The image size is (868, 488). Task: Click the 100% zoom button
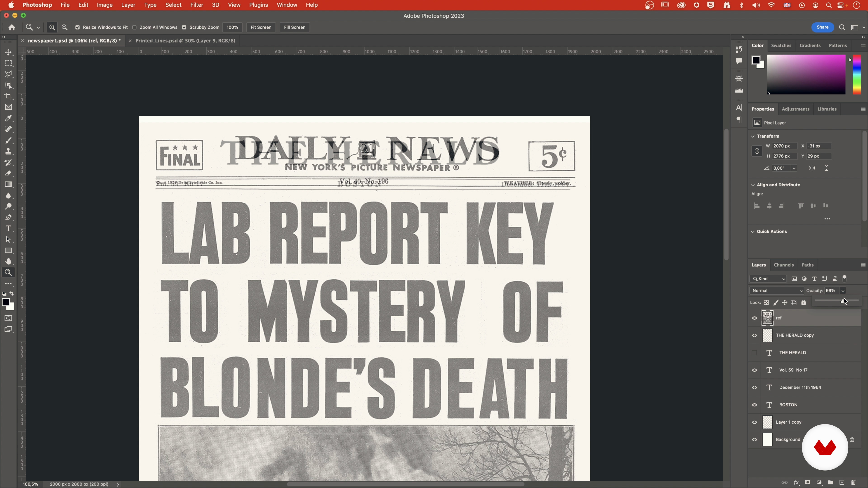232,27
